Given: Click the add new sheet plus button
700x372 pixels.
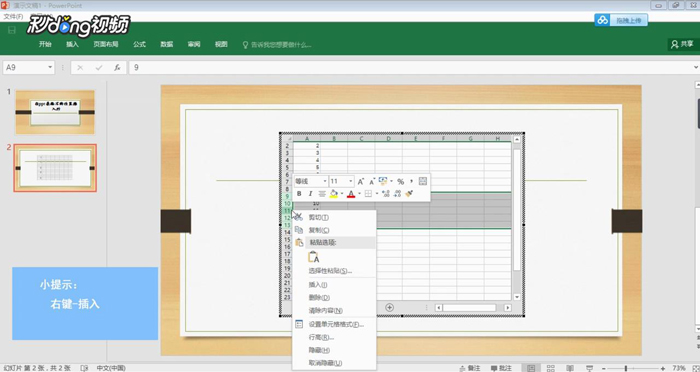Looking at the screenshot, I should click(x=390, y=307).
